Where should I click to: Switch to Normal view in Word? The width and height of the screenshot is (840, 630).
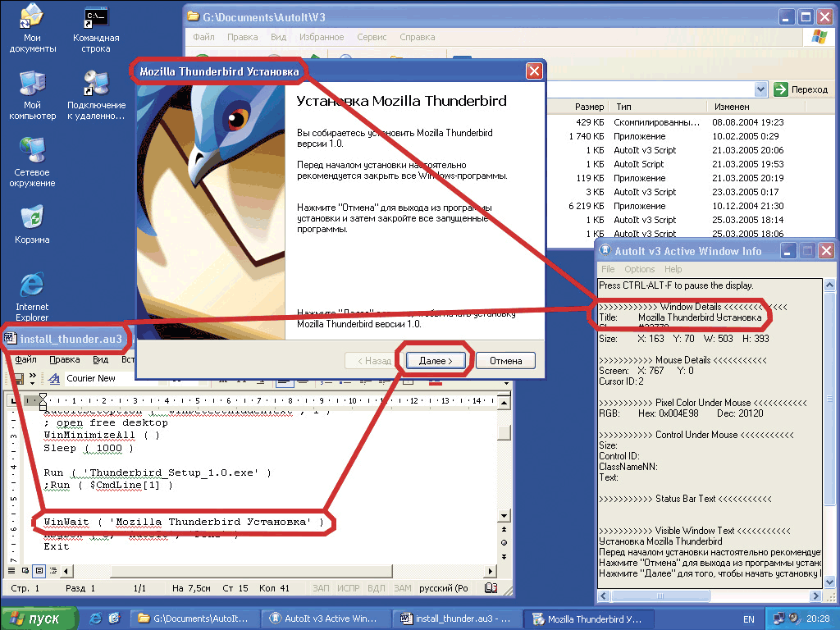[11, 571]
